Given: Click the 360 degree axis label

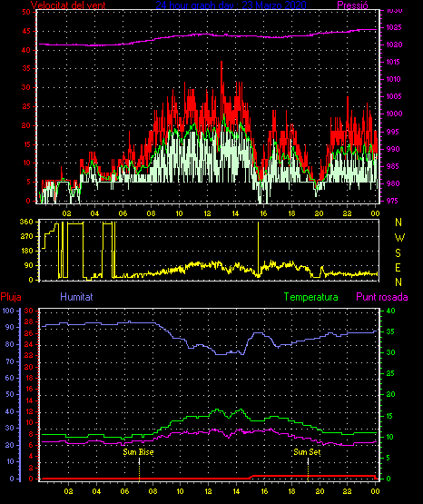Looking at the screenshot, I should coord(26,222).
